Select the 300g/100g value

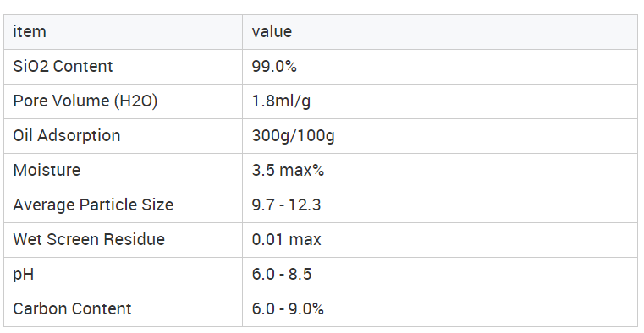point(294,136)
